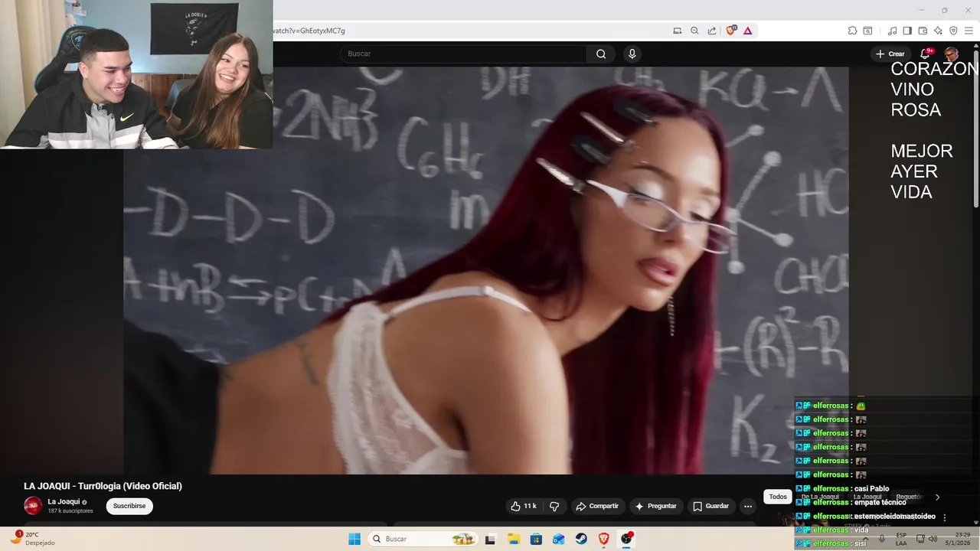Open taskbar volume speaker icon
Screen dimensions: 980x551
coord(933,539)
